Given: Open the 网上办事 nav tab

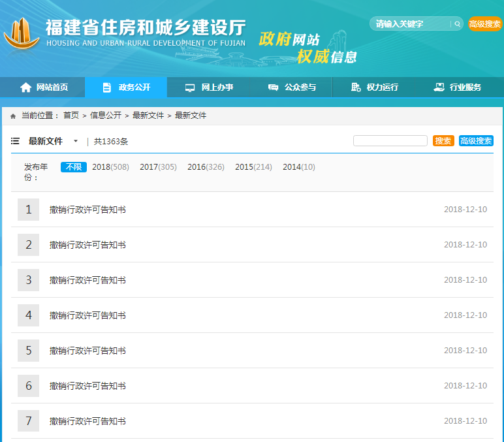Looking at the screenshot, I should (x=209, y=87).
